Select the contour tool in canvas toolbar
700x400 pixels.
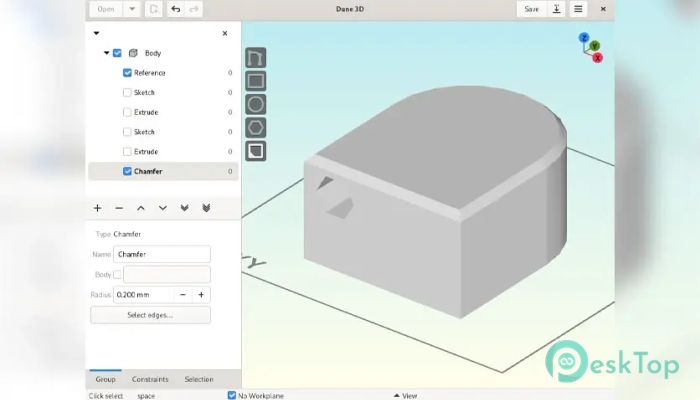(256, 58)
